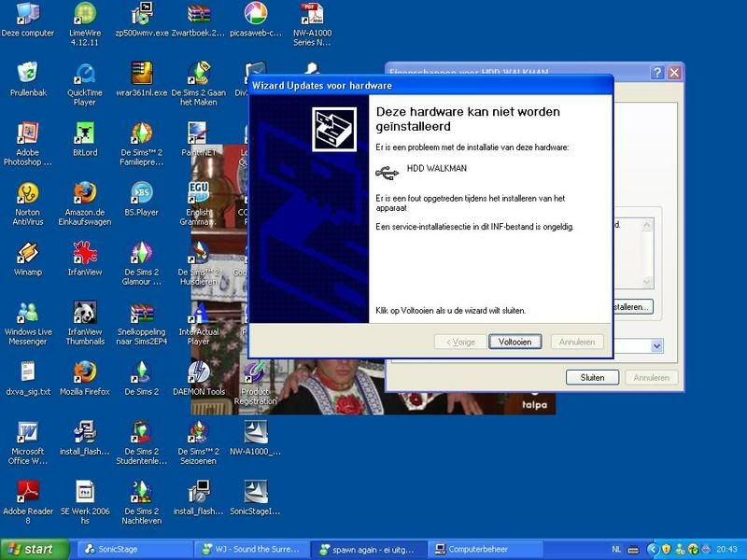Image resolution: width=747 pixels, height=560 pixels.
Task: Launch Adobe Photoshop shortcut
Action: [x=28, y=144]
